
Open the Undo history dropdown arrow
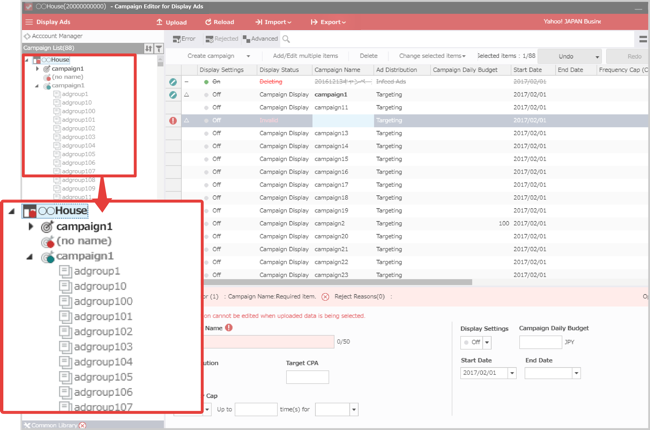point(597,57)
